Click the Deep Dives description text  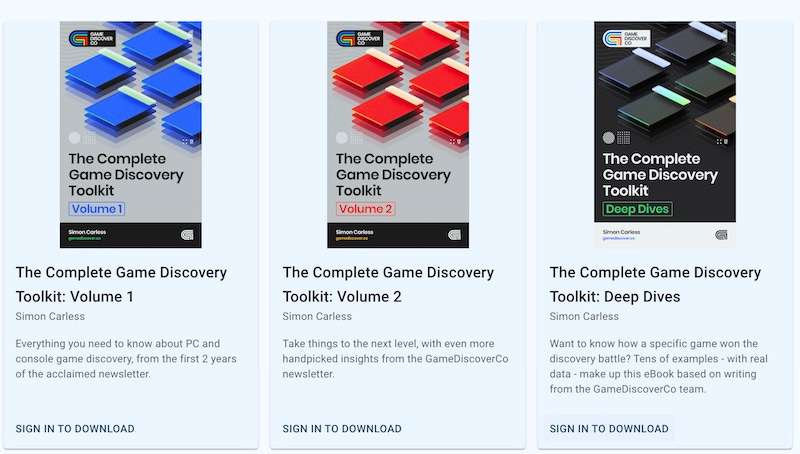click(659, 366)
